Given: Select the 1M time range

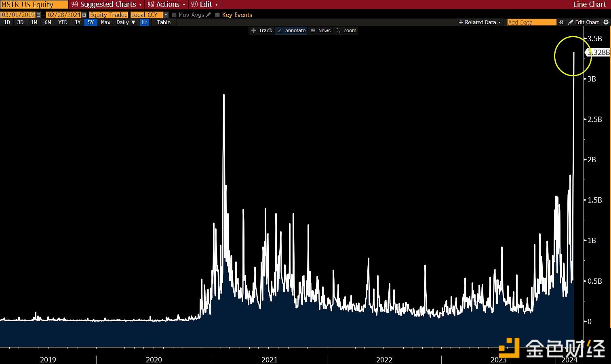Looking at the screenshot, I should coord(34,23).
